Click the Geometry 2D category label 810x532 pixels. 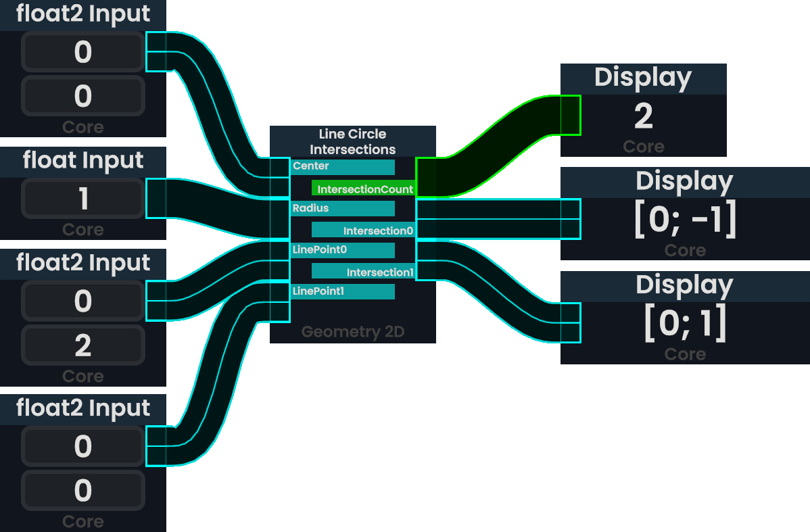[352, 332]
